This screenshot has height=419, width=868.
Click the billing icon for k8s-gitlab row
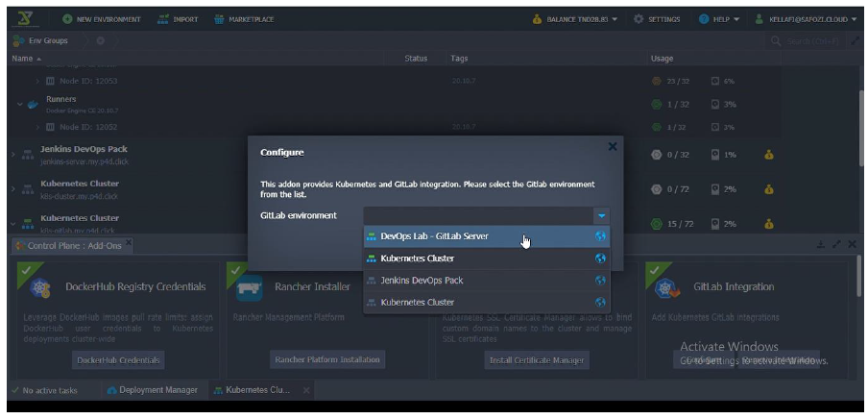(x=769, y=224)
